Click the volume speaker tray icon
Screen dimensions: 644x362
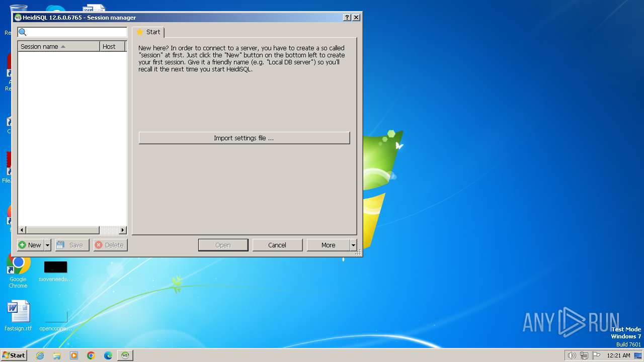(x=572, y=355)
